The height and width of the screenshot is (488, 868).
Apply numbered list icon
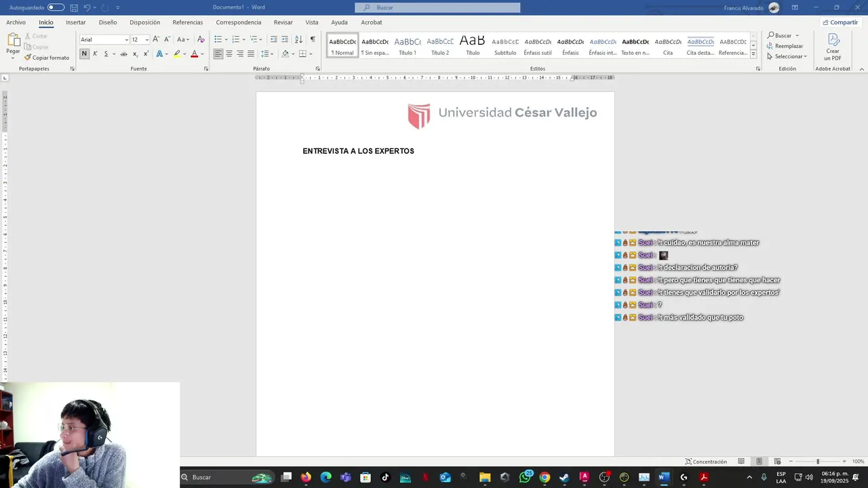(235, 39)
